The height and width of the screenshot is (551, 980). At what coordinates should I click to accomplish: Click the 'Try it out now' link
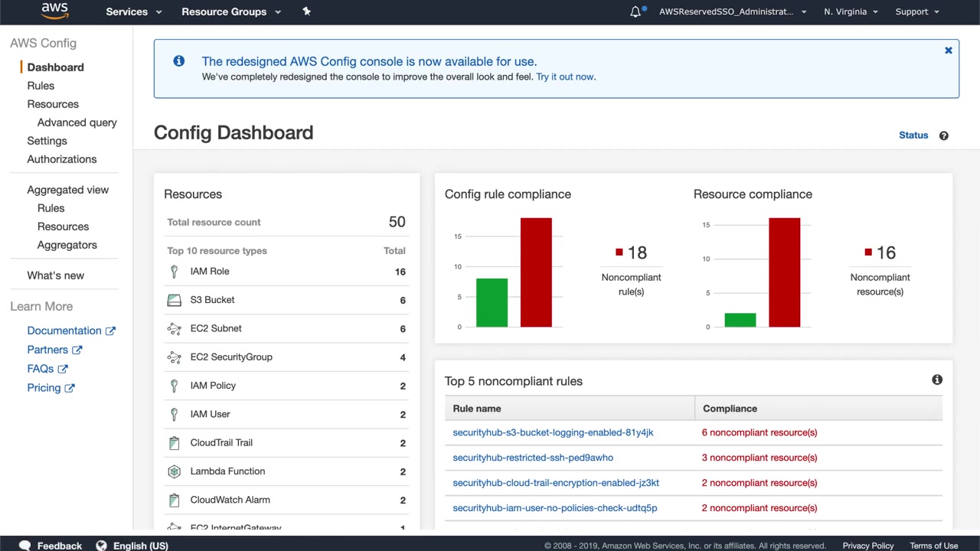pos(565,77)
